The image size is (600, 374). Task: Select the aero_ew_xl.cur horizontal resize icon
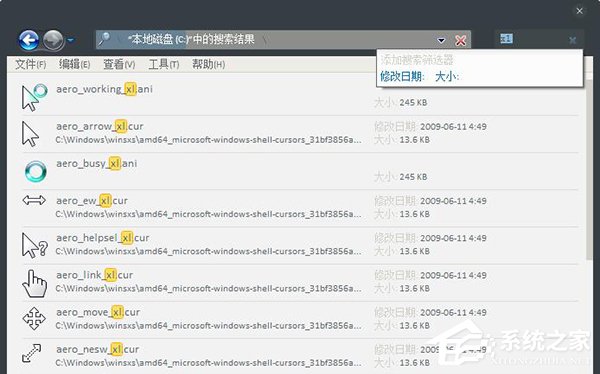tap(34, 200)
